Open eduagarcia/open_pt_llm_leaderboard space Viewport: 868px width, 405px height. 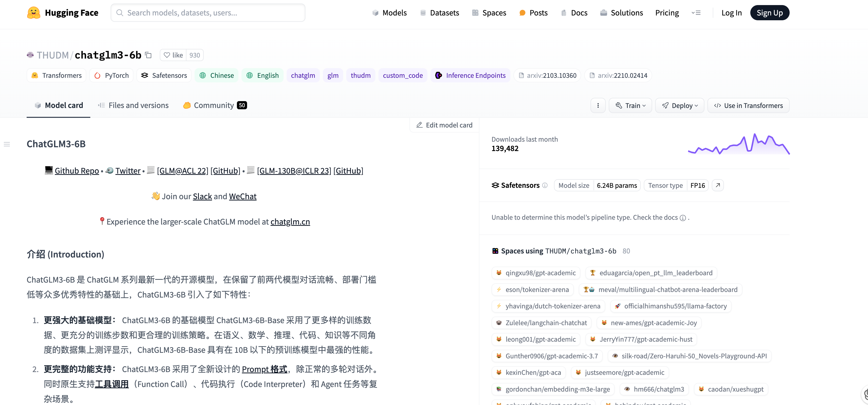point(651,273)
